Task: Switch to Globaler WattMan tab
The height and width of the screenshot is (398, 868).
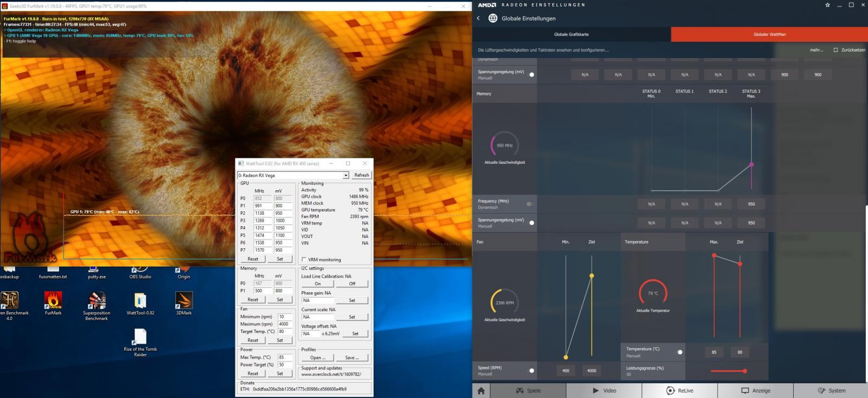Action: point(769,34)
